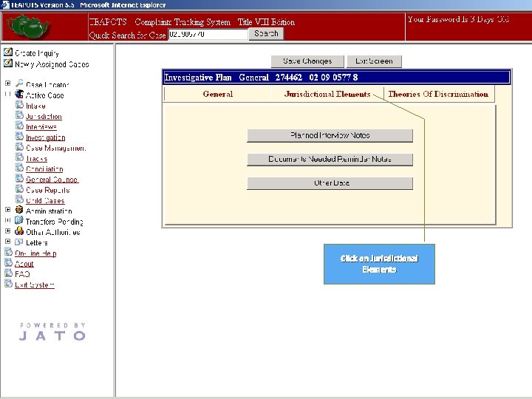This screenshot has height=399, width=532.
Task: Click the Case Management folder icon
Action: pyautogui.click(x=19, y=147)
